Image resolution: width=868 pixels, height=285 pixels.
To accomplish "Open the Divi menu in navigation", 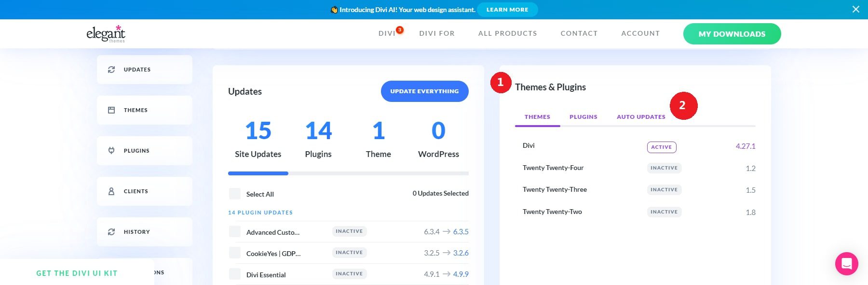I will tap(387, 33).
